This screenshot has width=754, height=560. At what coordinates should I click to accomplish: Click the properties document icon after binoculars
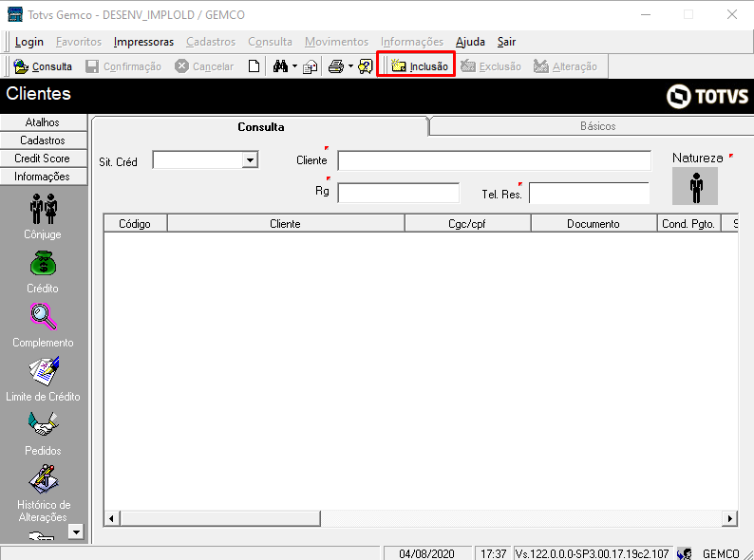tap(311, 67)
